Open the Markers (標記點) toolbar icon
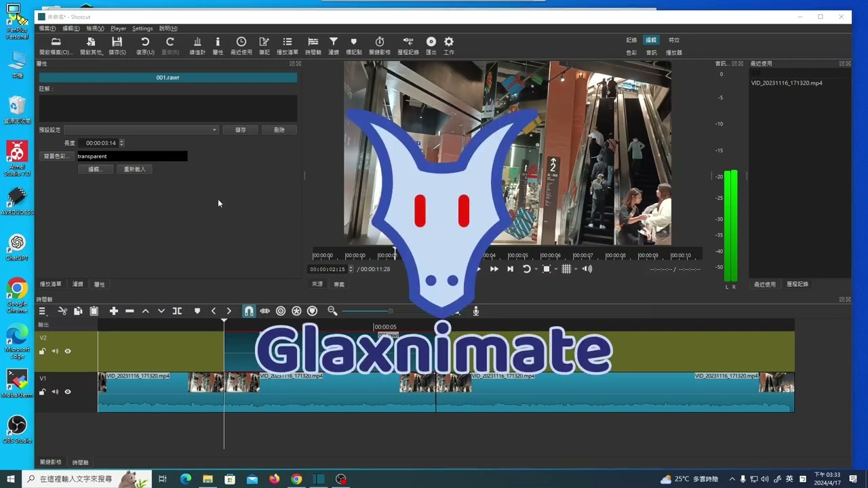 pos(353,42)
